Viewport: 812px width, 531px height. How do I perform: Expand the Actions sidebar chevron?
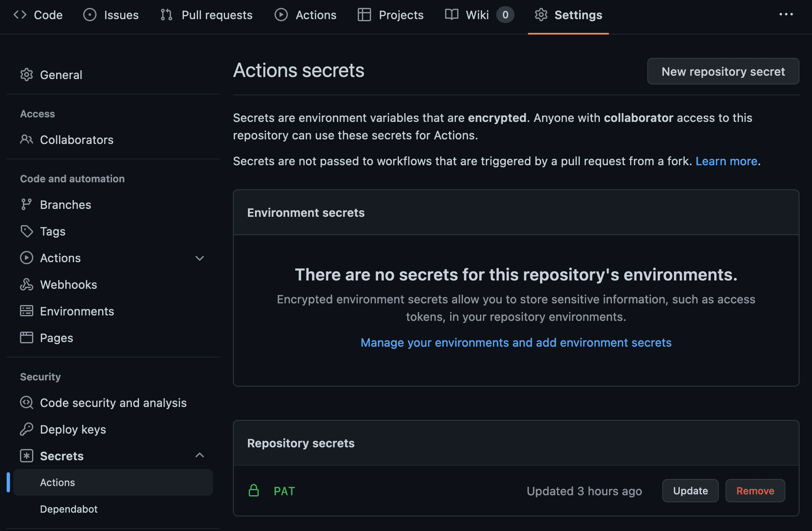200,258
